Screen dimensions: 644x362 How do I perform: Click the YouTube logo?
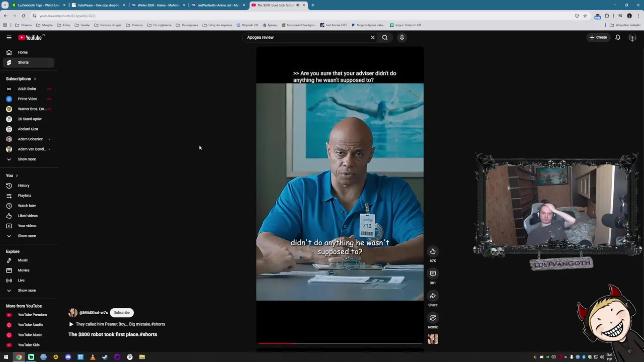tap(30, 37)
